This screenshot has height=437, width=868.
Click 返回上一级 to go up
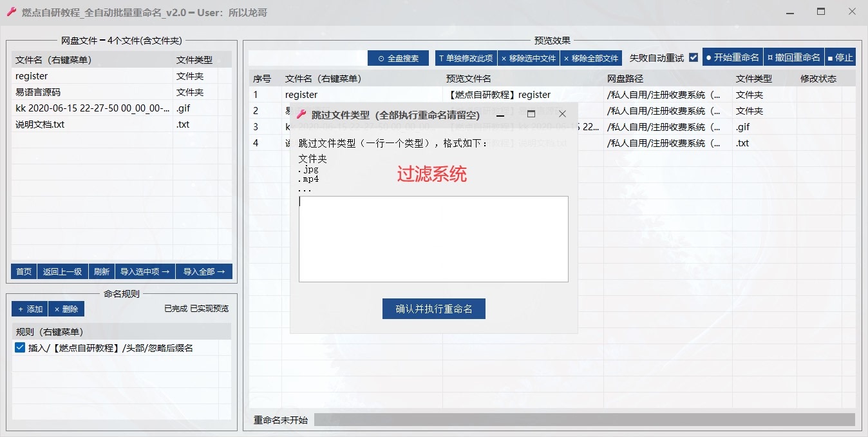[x=62, y=271]
